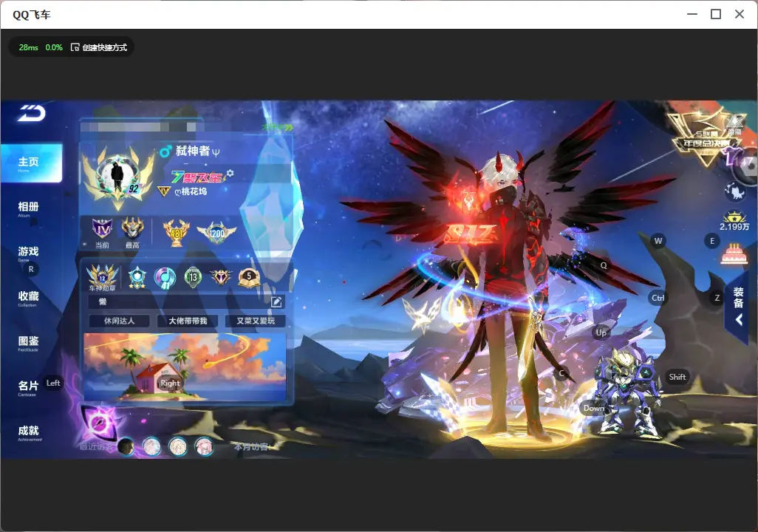Click the current rank IV badge 当前
Screen dimensions: 758x532
point(102,233)
